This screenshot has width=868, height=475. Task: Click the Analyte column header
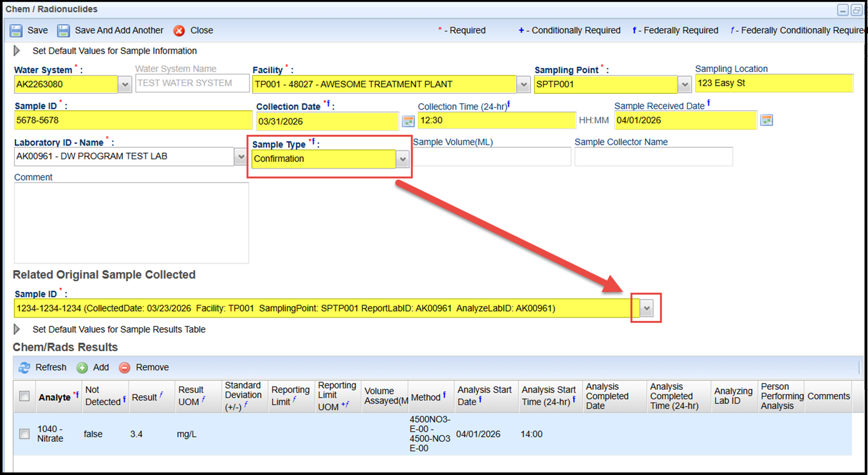point(55,397)
